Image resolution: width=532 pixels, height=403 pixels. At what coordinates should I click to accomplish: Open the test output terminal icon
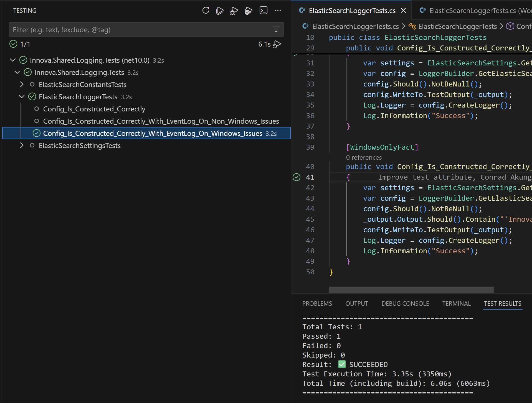pos(263,11)
